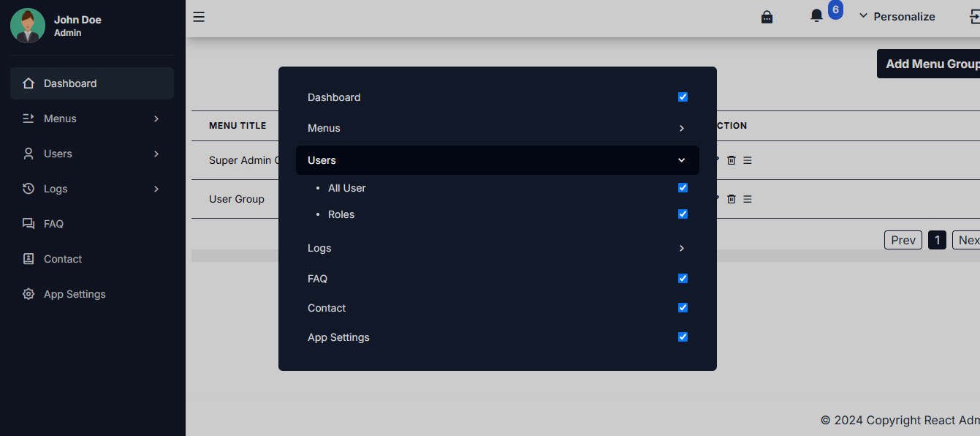Expand the Menus section in the dialog
Image resolution: width=980 pixels, height=436 pixels.
point(681,128)
